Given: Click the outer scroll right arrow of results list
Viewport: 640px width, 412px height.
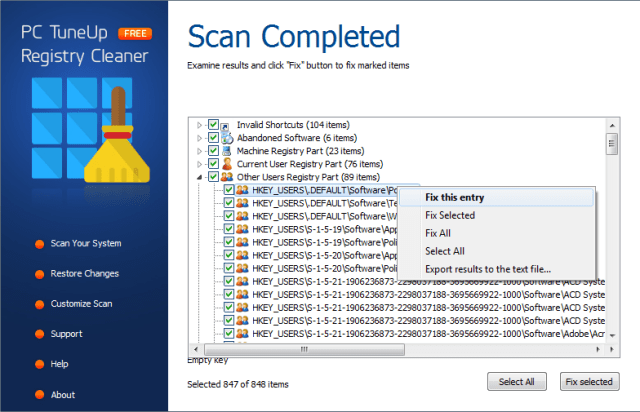Looking at the screenshot, I should pyautogui.click(x=612, y=350).
